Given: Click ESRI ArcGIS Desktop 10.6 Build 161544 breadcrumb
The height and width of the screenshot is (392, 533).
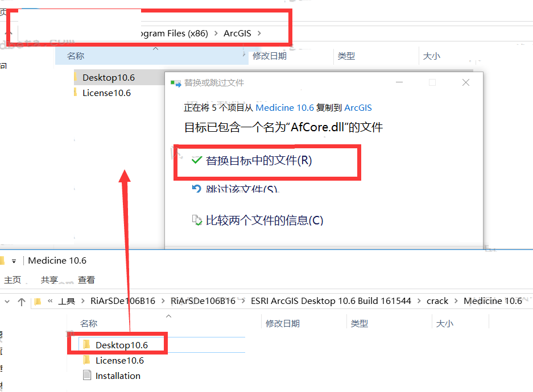Looking at the screenshot, I should click(x=330, y=301).
